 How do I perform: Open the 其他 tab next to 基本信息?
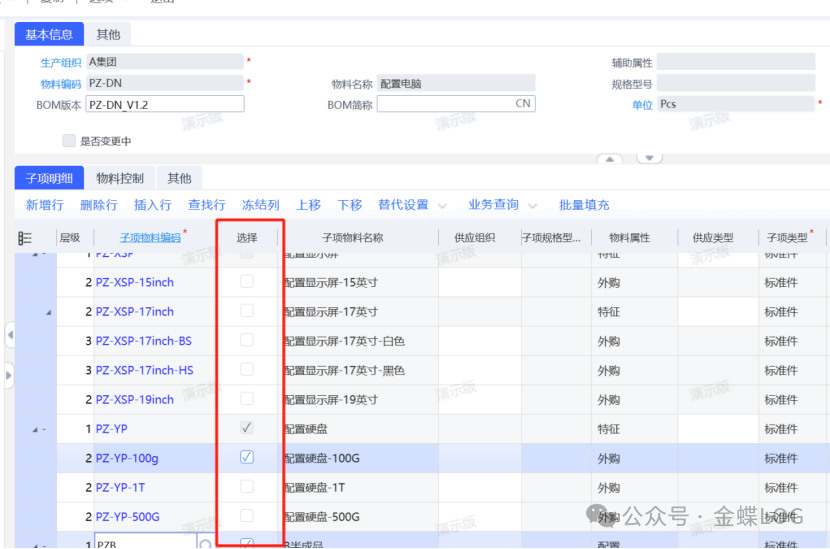[x=108, y=35]
